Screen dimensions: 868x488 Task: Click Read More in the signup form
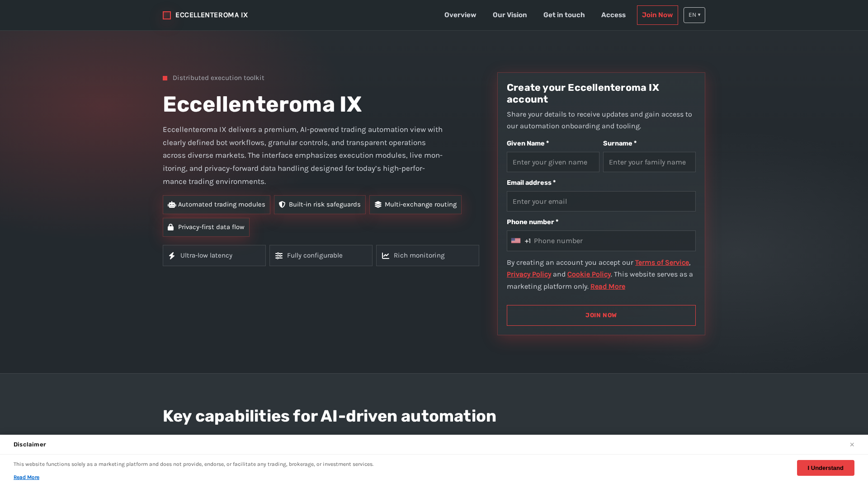[608, 286]
